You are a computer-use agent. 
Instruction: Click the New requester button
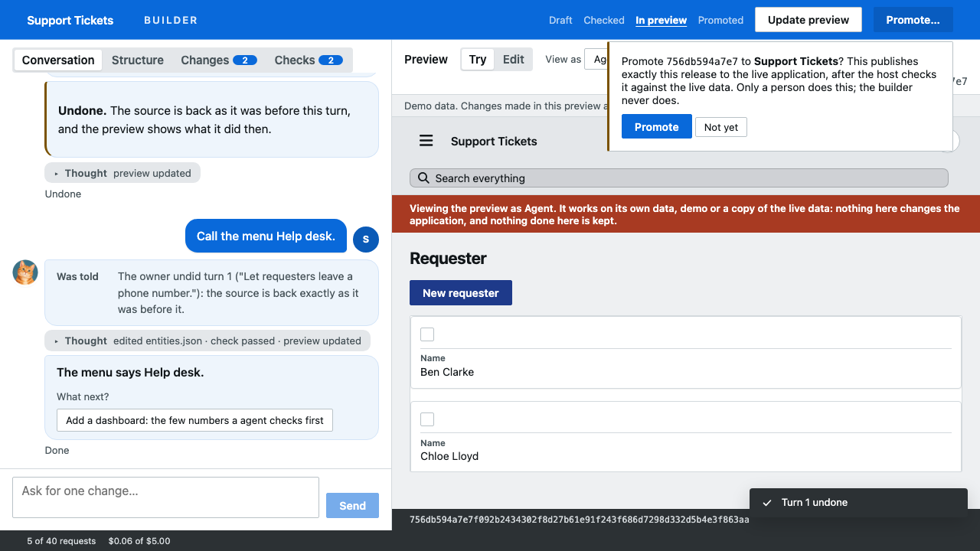coord(461,293)
